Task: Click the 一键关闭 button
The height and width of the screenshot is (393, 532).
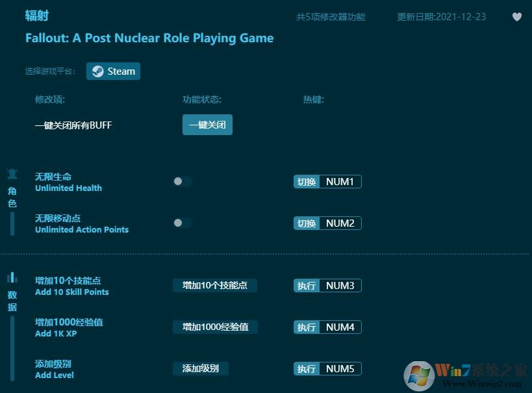Action: click(207, 125)
